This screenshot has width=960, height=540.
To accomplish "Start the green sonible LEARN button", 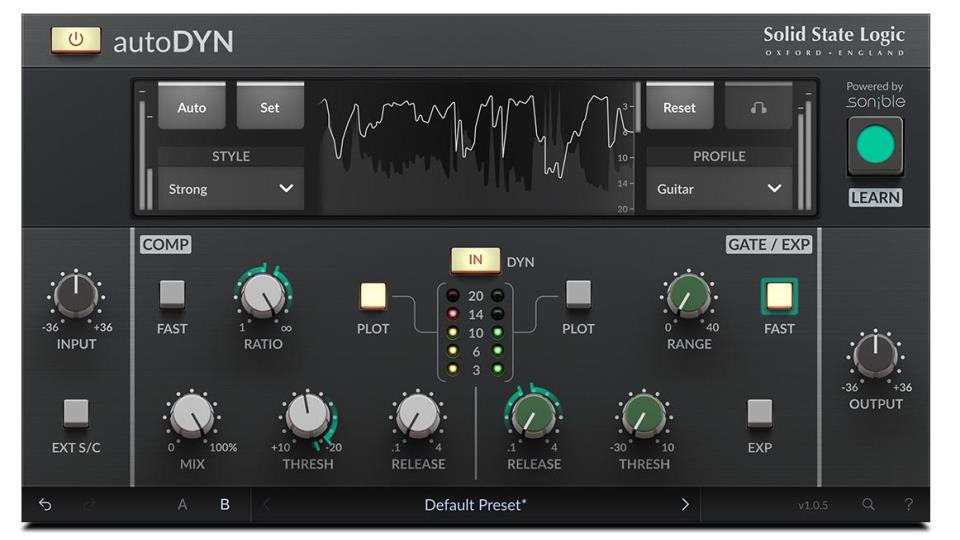I will 875,146.
